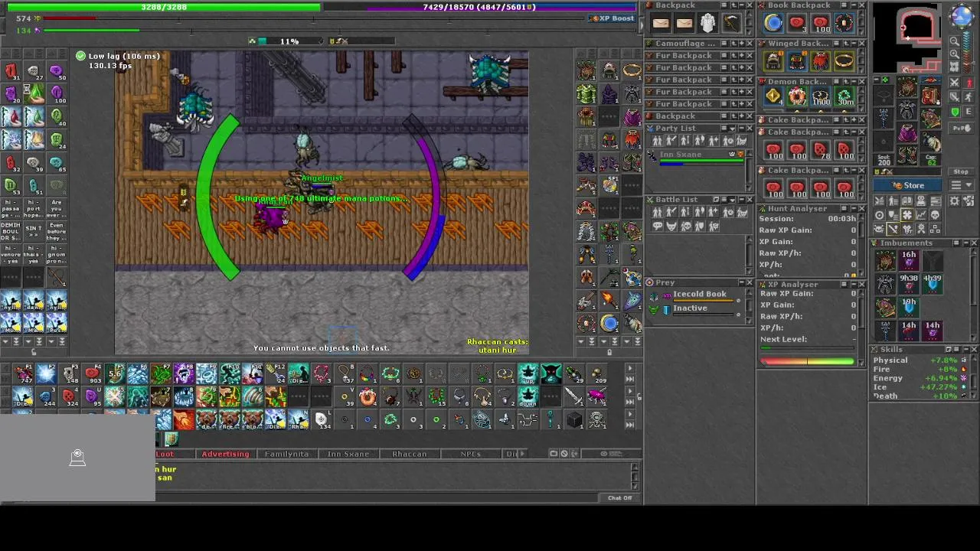The image size is (980, 551).
Task: Zoom in the minimap
Action: tap(954, 54)
